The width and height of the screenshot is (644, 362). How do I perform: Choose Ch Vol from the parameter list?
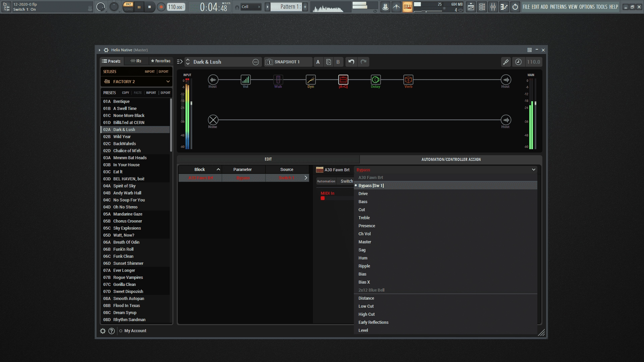click(x=445, y=234)
